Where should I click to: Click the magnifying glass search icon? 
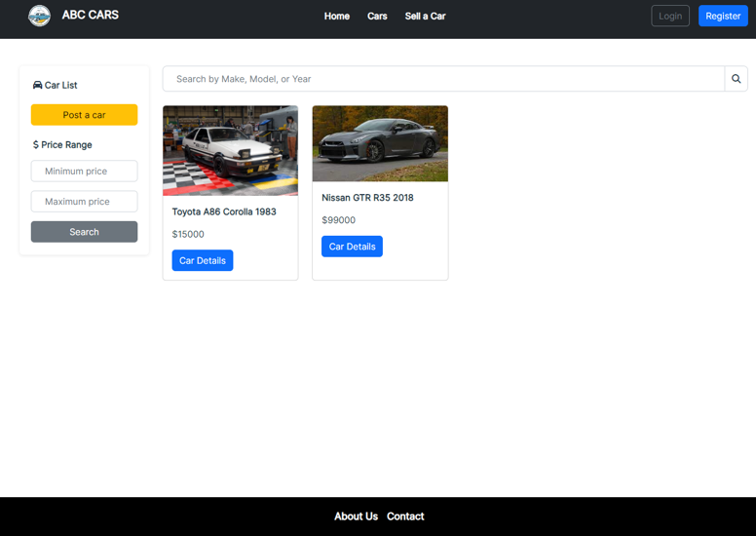point(736,79)
